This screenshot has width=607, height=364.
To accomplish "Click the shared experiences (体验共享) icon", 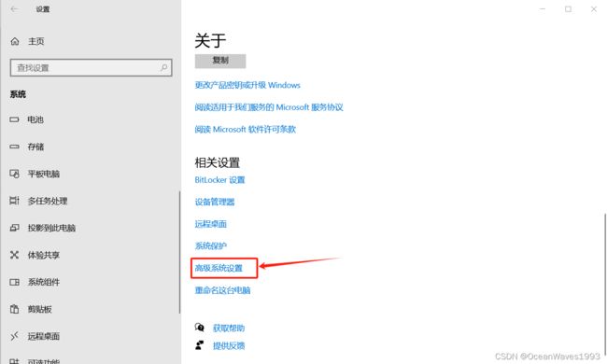I will (x=14, y=255).
